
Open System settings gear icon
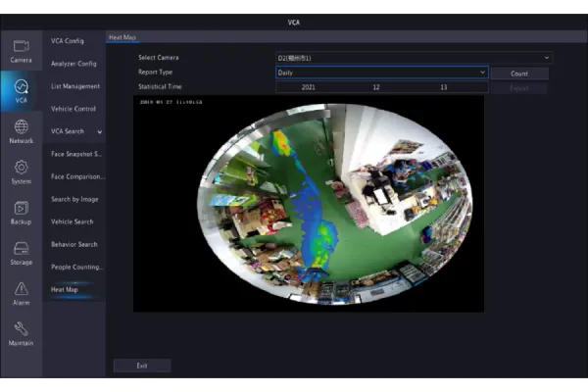[21, 172]
